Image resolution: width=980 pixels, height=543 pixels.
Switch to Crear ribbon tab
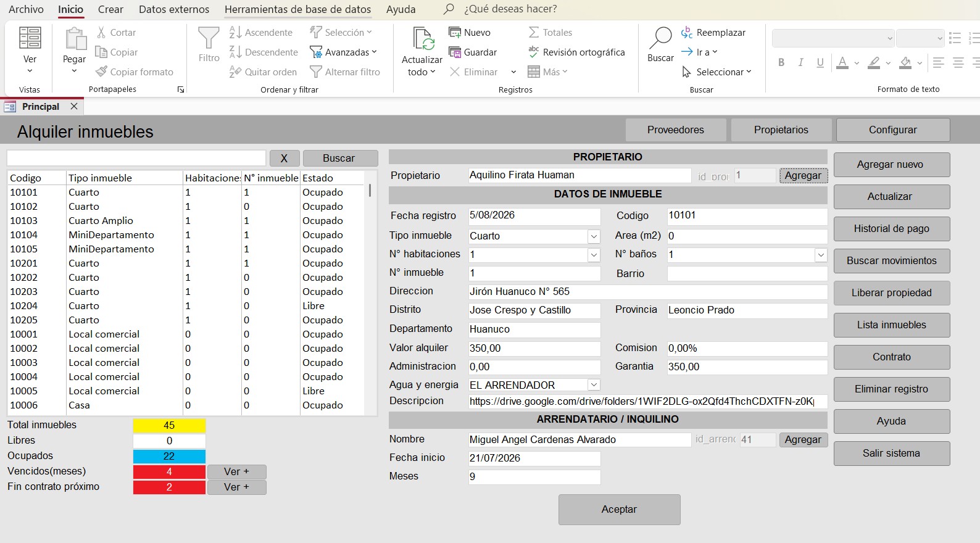(x=110, y=9)
